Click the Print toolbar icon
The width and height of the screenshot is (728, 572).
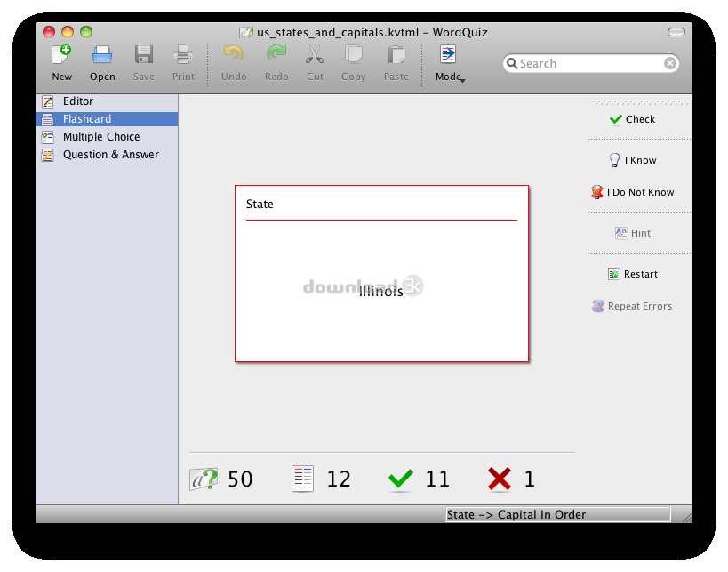[x=183, y=55]
